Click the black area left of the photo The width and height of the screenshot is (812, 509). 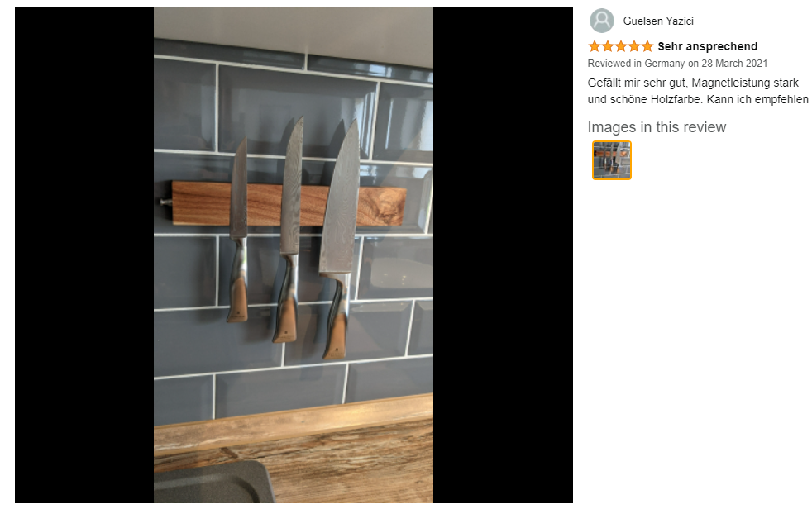tap(84, 255)
